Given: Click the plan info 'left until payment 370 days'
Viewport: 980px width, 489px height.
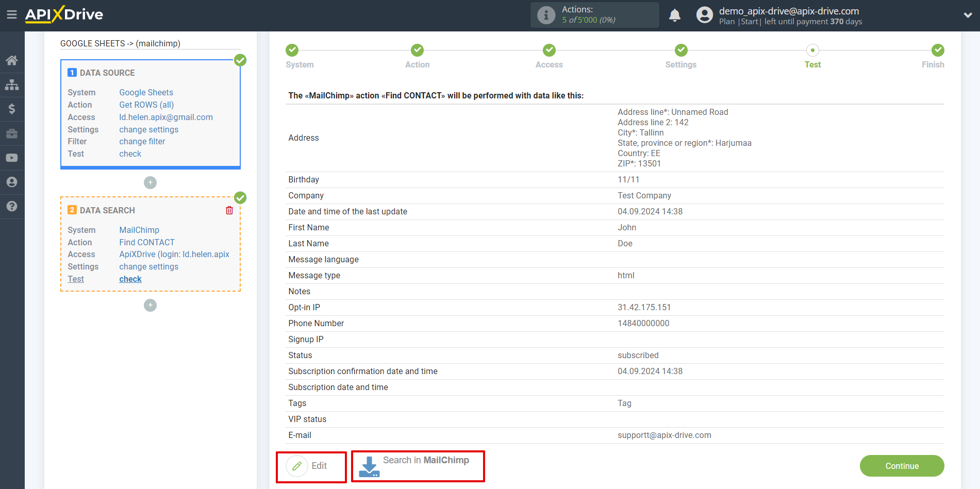Looking at the screenshot, I should (813, 22).
